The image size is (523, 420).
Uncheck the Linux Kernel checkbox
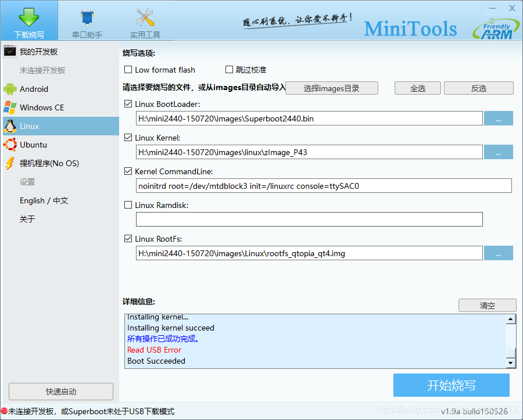click(x=128, y=138)
